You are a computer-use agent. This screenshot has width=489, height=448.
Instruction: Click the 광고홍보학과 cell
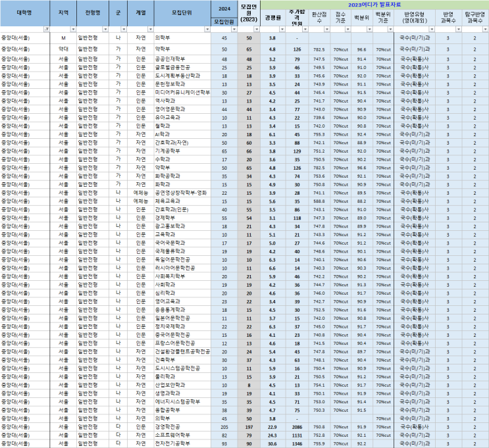(182, 226)
